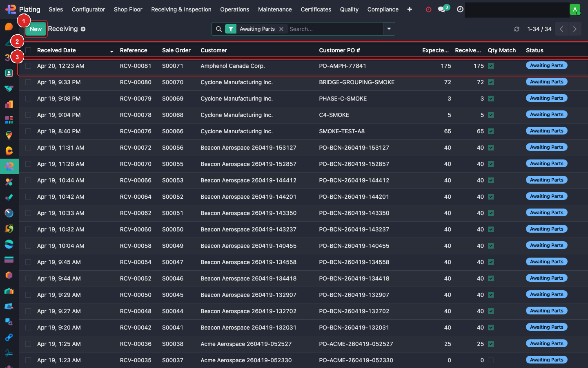The image size is (588, 368).
Task: Sort by Received Date column arrow
Action: tap(111, 51)
